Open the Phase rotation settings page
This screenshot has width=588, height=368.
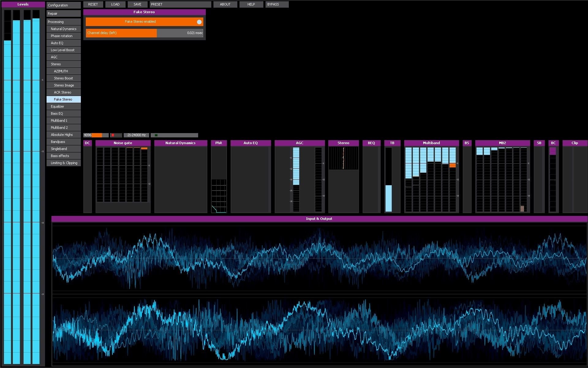64,36
